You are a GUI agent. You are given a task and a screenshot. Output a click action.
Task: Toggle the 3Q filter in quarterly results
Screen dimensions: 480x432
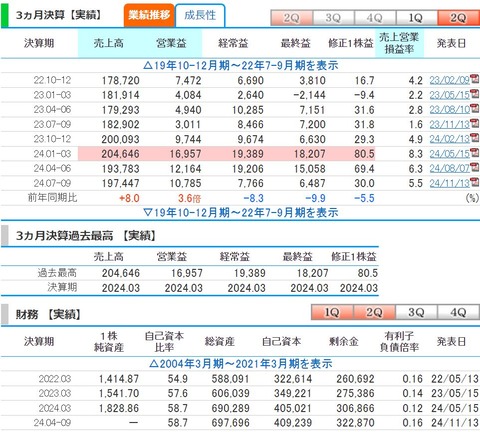pos(333,18)
